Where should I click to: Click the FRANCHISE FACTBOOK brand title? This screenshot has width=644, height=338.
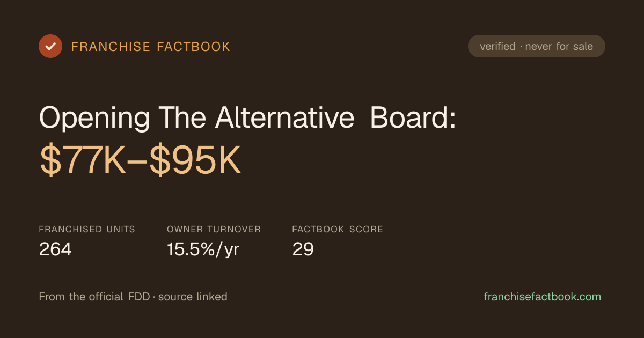[151, 47]
